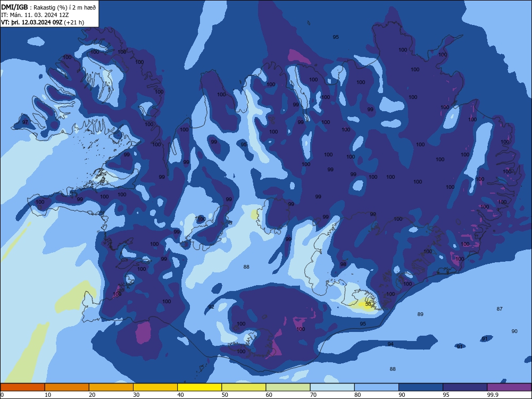
Task: Click the 90–95 dark blue legend swatch
Action: tap(421, 387)
